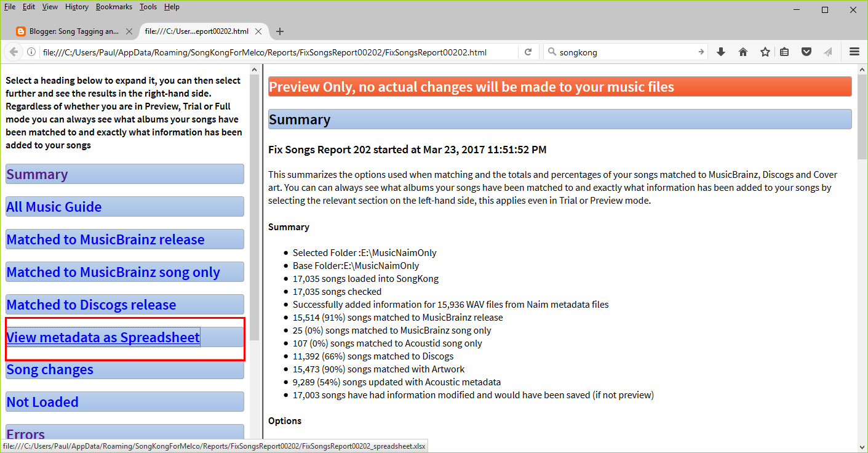The height and width of the screenshot is (453, 868).
Task: Open the Bookmarks menu
Action: point(114,7)
